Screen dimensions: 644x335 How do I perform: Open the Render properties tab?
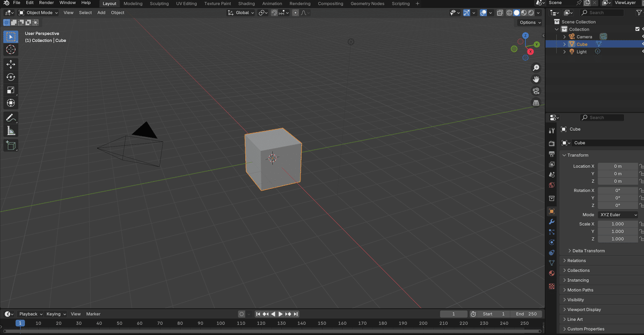pos(552,143)
